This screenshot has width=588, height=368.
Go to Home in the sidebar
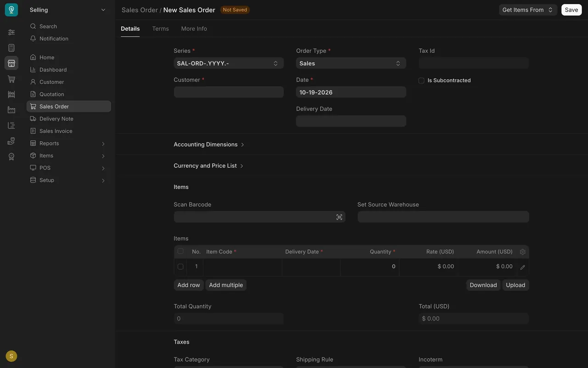pos(69,57)
